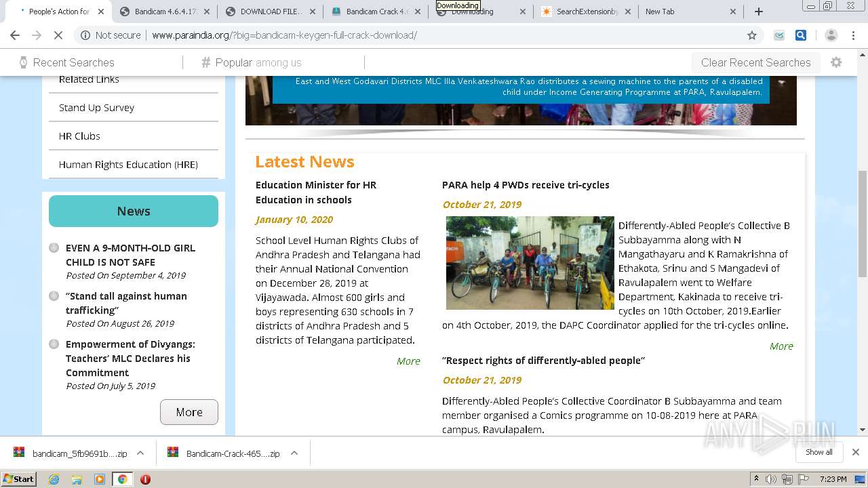Open Education Minister for HR Education headline
Image resolution: width=868 pixels, height=488 pixels.
point(316,192)
